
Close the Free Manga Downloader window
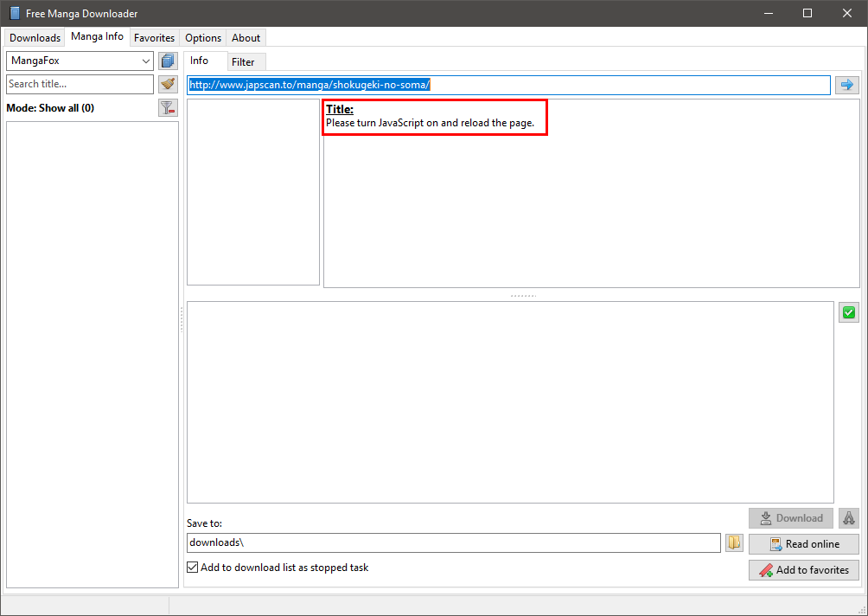[x=847, y=13]
